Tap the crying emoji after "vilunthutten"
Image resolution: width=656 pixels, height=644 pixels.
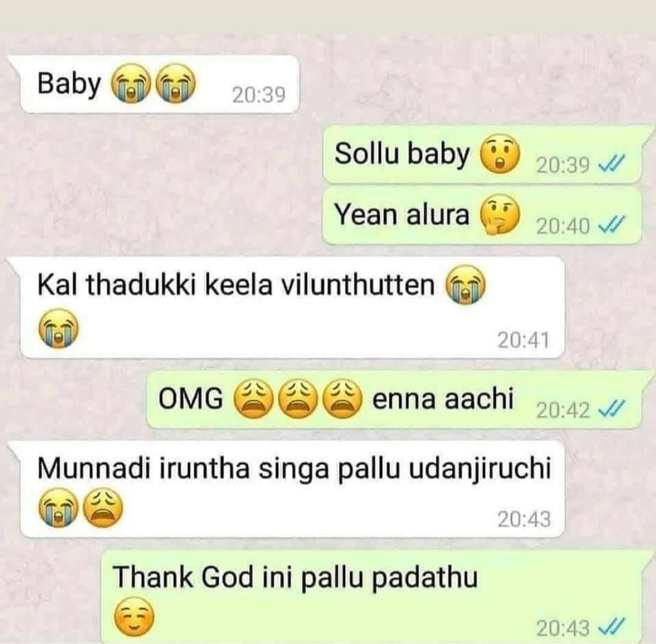pyautogui.click(x=465, y=285)
